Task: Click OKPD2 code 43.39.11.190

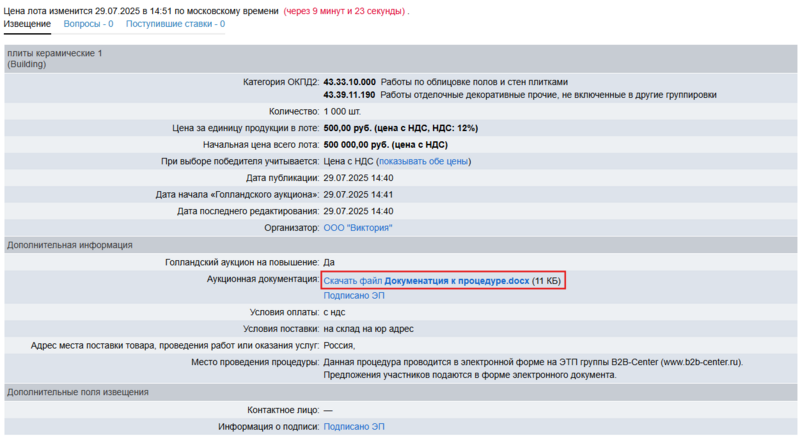Action: [349, 95]
